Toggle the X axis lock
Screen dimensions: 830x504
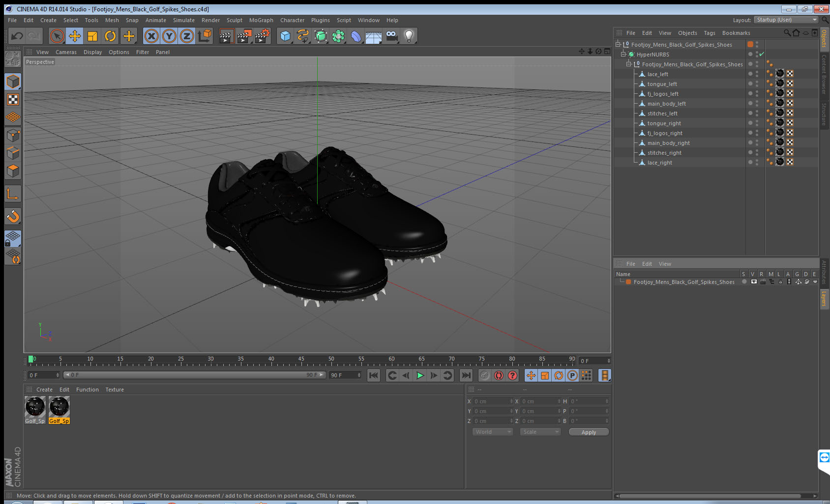(151, 36)
